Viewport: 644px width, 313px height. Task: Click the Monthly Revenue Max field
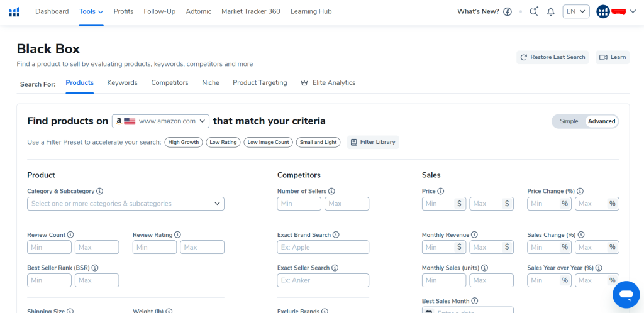[x=492, y=248]
